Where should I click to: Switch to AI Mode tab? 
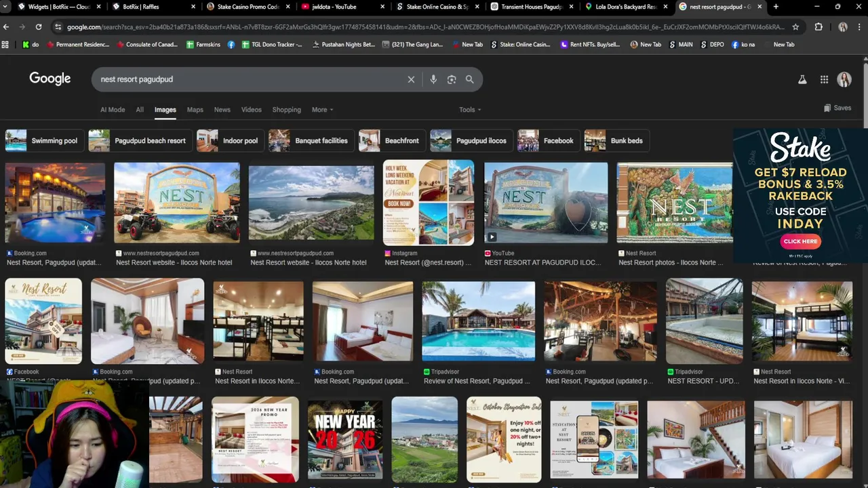[113, 110]
